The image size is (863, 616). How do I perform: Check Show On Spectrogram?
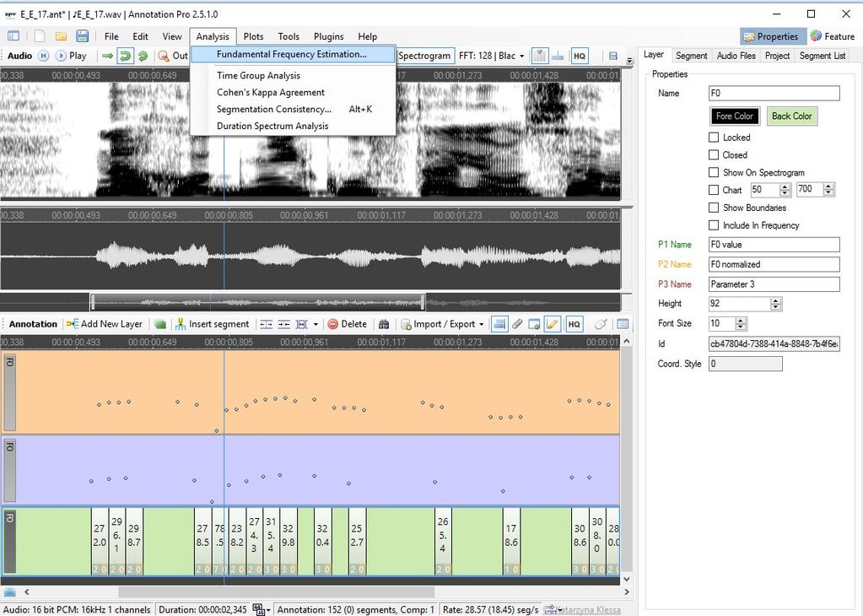point(714,172)
